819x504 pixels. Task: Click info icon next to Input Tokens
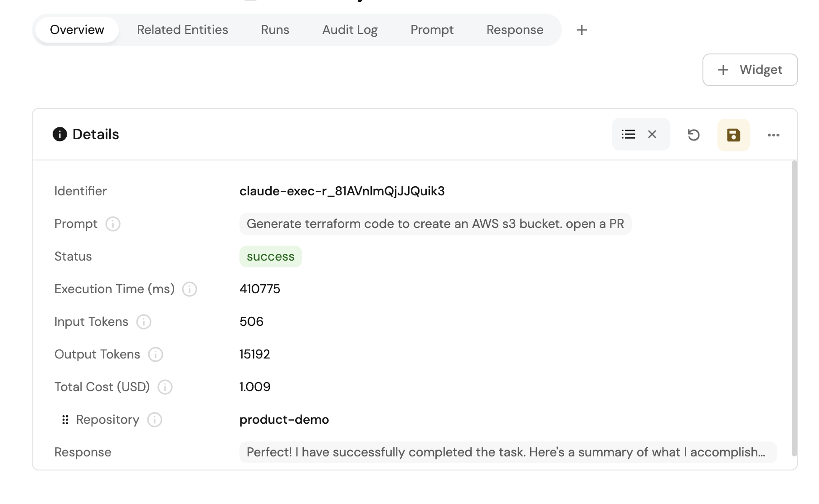tap(144, 322)
